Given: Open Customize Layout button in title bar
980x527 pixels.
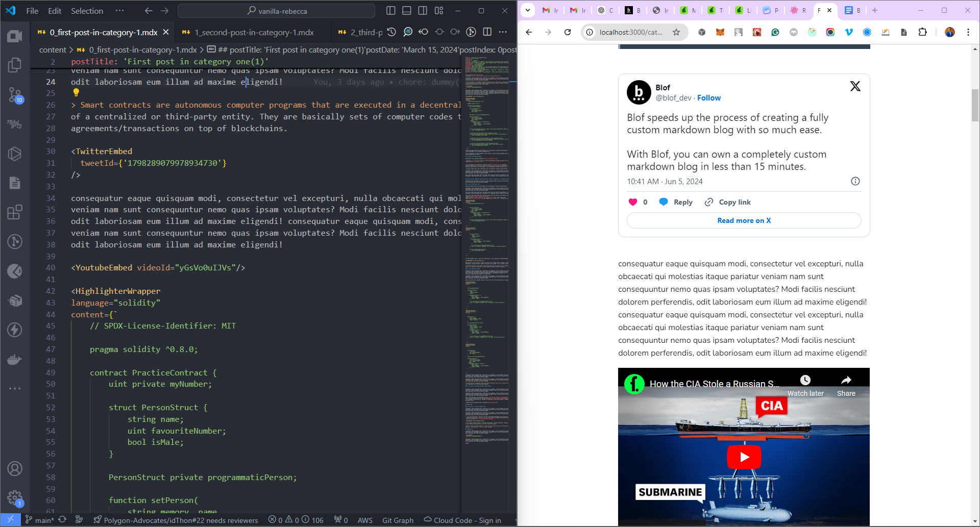Looking at the screenshot, I should tap(439, 11).
